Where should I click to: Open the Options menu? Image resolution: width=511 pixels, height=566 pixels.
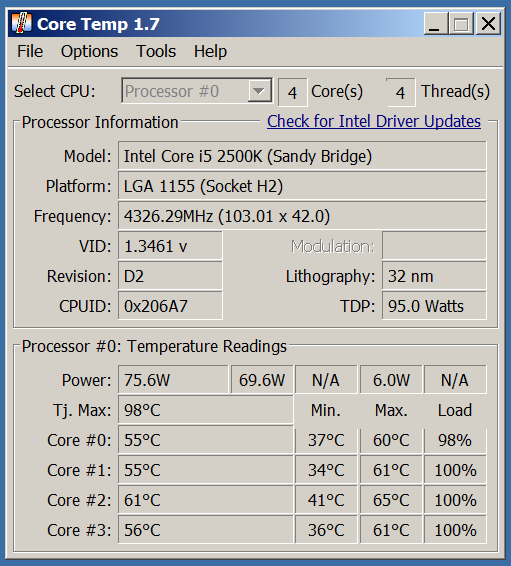[89, 51]
